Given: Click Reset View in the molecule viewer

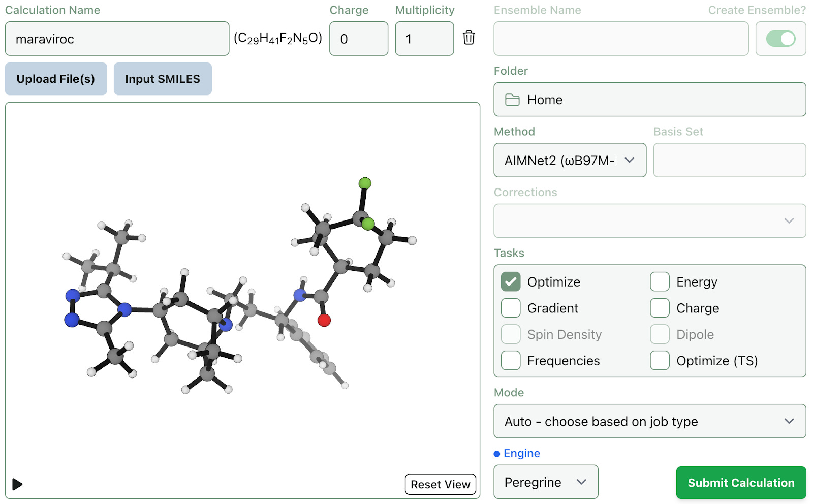Looking at the screenshot, I should [x=440, y=484].
